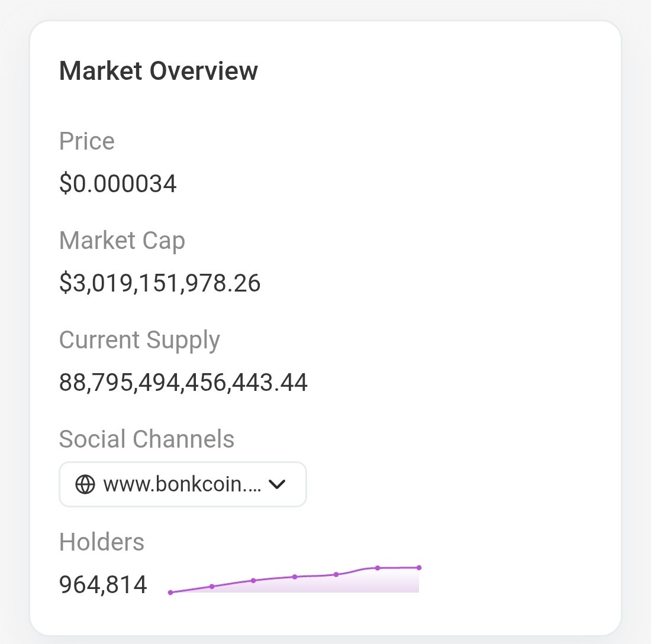Viewport: 651px width, 644px height.
Task: Click the Market Cap value $3,019,151,978.26
Action: 160,283
